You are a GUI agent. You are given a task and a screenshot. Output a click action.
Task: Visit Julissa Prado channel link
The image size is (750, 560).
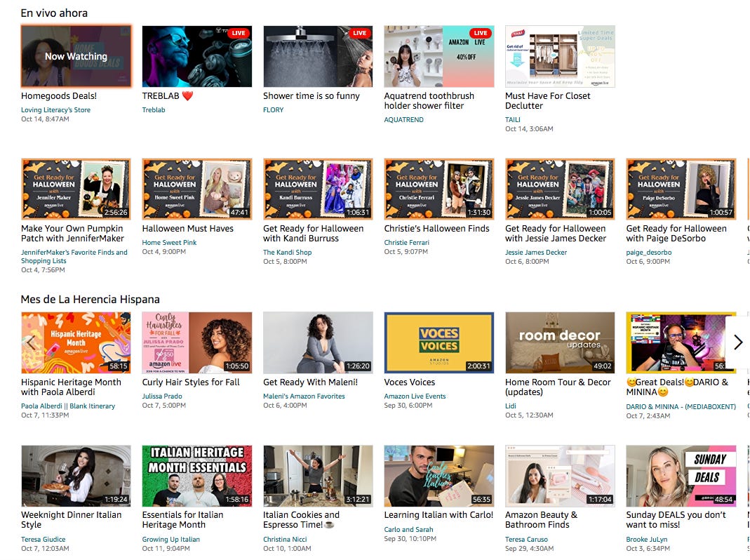[x=161, y=396]
